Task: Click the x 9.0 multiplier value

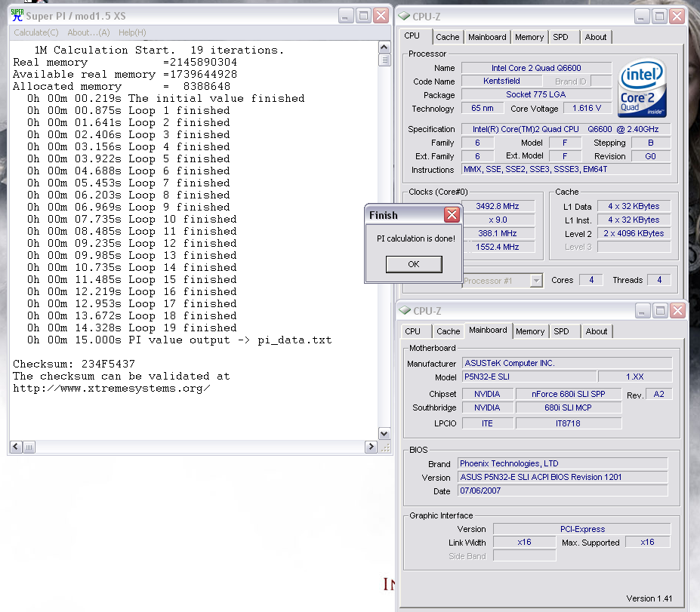Action: pyautogui.click(x=498, y=220)
